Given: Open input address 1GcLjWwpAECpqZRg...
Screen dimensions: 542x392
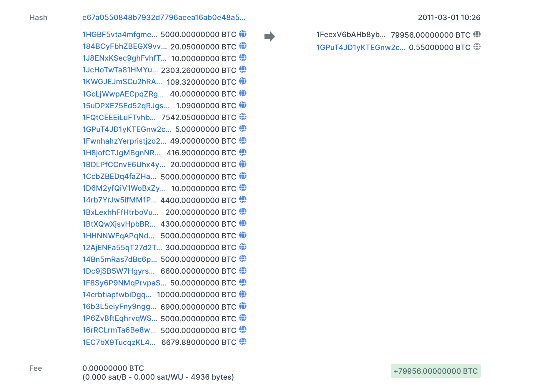Looking at the screenshot, I should (123, 94).
